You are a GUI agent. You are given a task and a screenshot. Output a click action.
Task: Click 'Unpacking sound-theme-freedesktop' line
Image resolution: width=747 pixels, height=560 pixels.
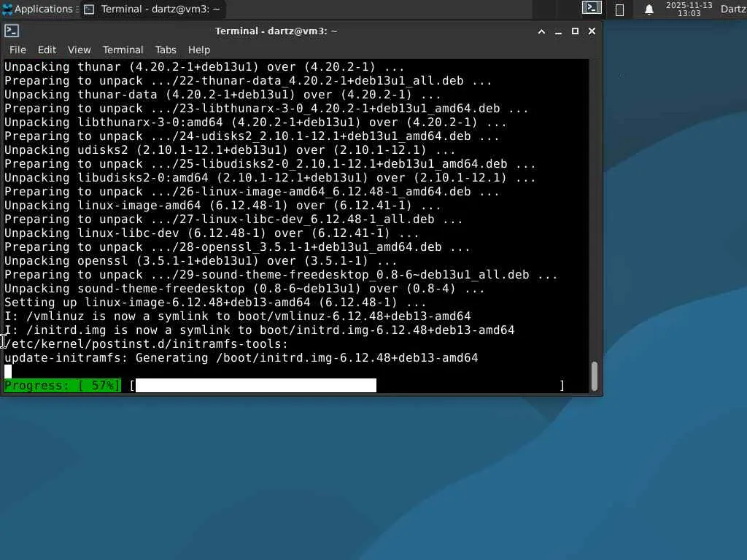click(244, 289)
